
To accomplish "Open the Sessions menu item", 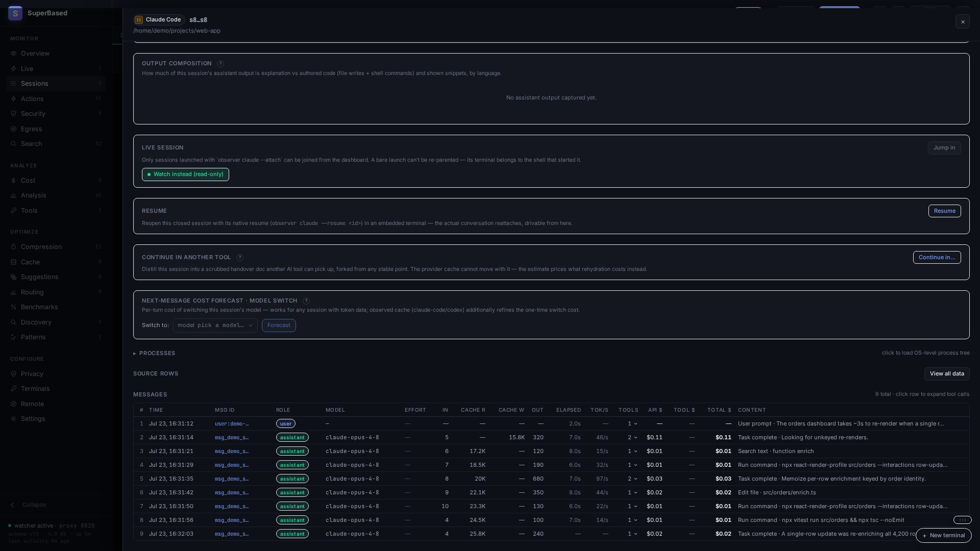I will coord(56,84).
